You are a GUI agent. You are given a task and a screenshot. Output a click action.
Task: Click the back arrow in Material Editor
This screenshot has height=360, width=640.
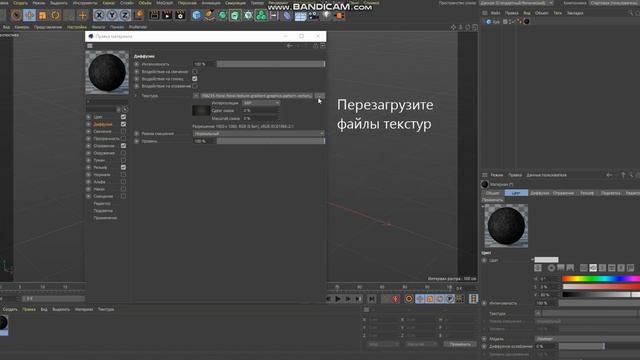coord(289,46)
